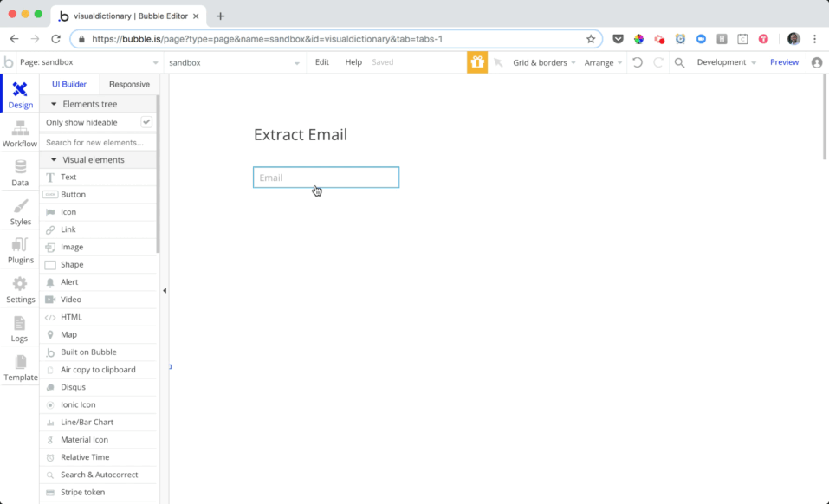Select the Built on Bubble element
Viewport: 829px width, 504px height.
point(99,352)
